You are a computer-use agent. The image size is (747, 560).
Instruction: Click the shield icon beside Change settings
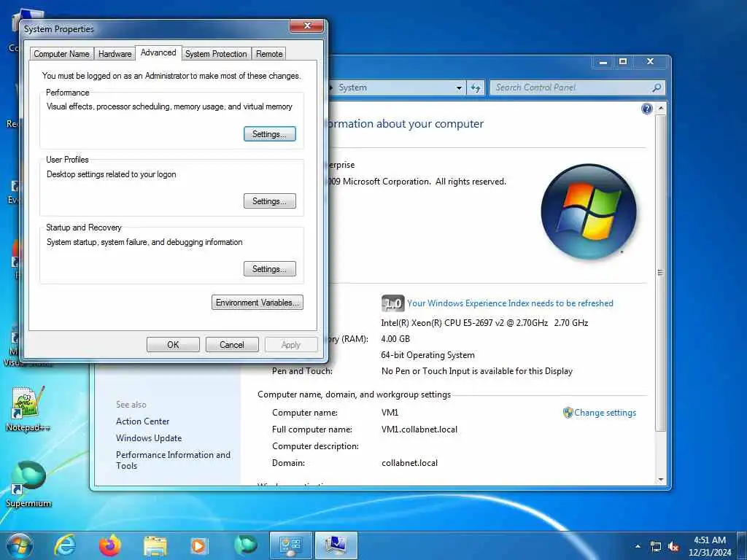tap(568, 413)
